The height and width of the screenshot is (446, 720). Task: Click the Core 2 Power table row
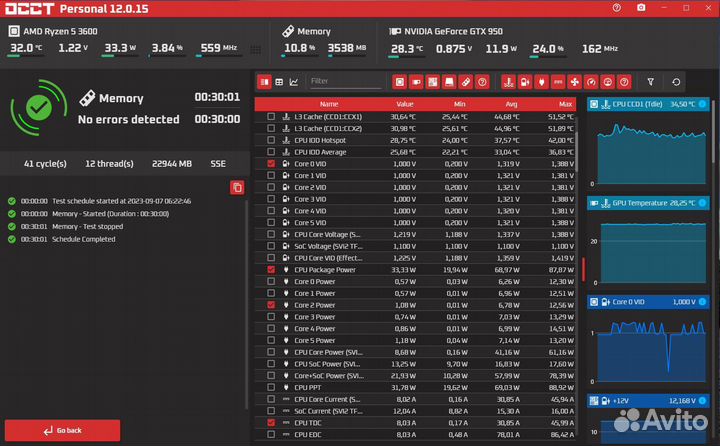click(420, 305)
